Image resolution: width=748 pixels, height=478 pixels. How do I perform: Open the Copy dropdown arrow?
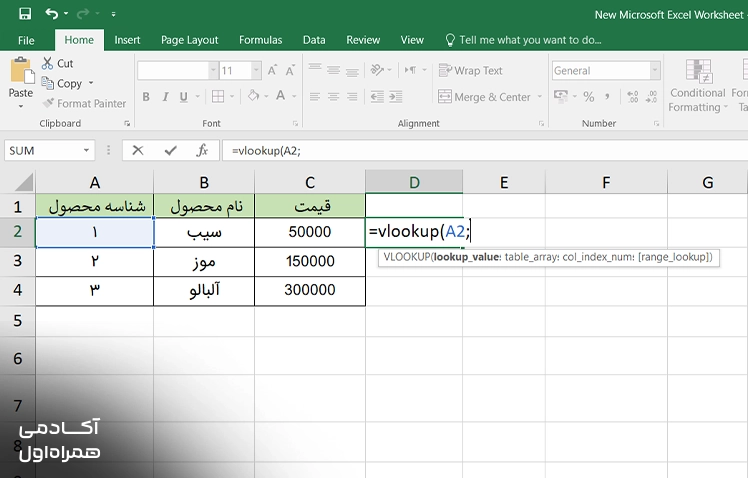pos(91,83)
